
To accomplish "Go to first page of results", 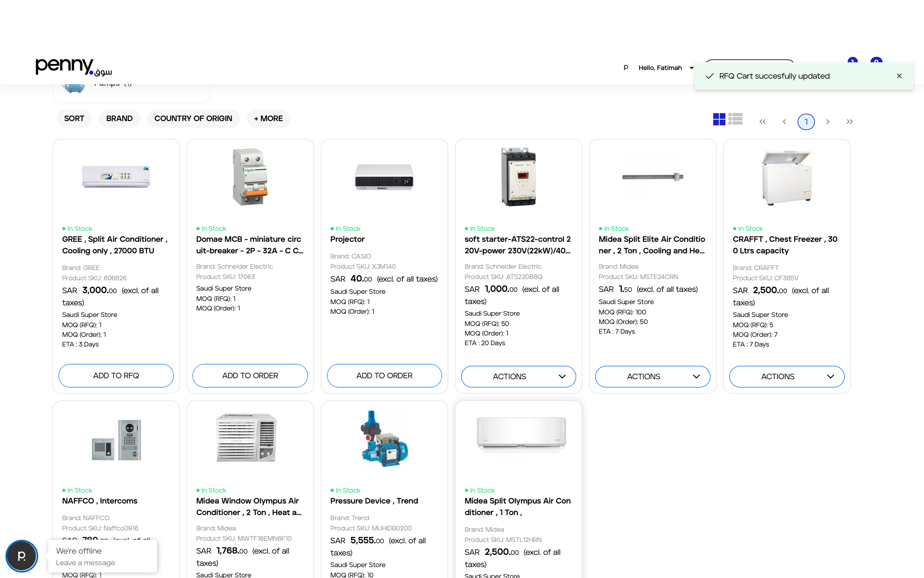I will (x=762, y=122).
